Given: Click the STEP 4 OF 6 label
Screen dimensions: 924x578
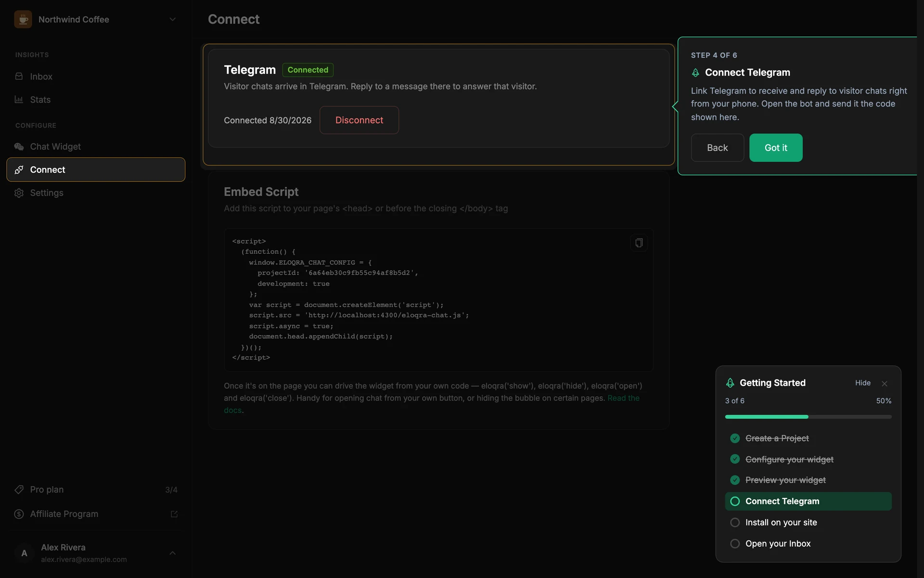Looking at the screenshot, I should pyautogui.click(x=714, y=55).
